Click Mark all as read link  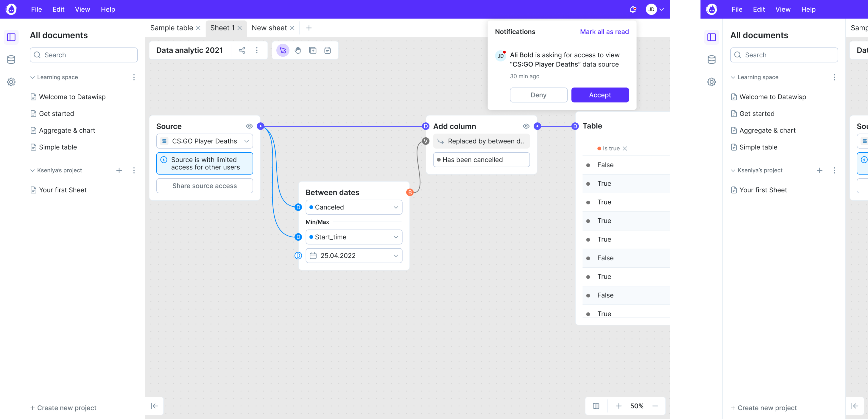(x=604, y=32)
